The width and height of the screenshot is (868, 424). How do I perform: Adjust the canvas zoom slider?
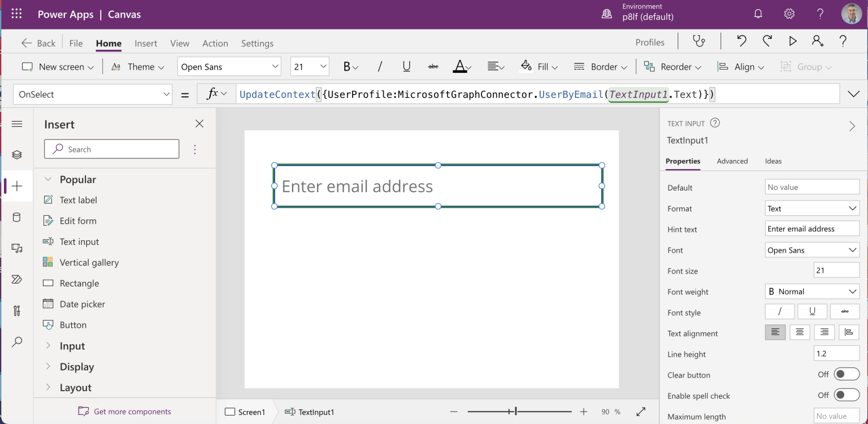pos(516,412)
